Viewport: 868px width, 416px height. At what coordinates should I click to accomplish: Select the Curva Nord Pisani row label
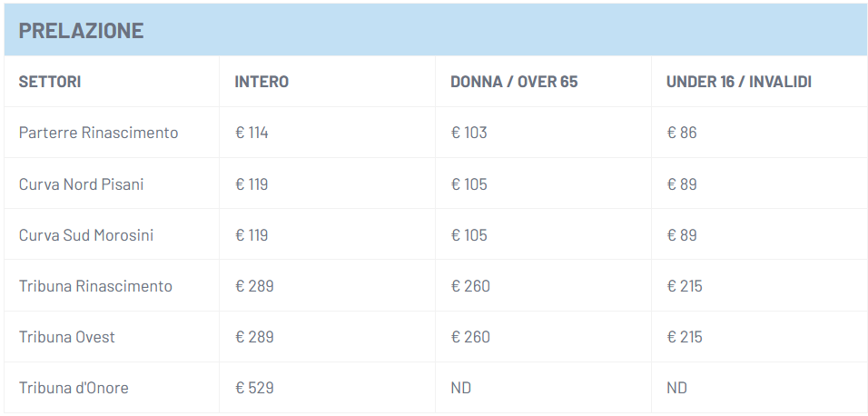pyautogui.click(x=81, y=184)
